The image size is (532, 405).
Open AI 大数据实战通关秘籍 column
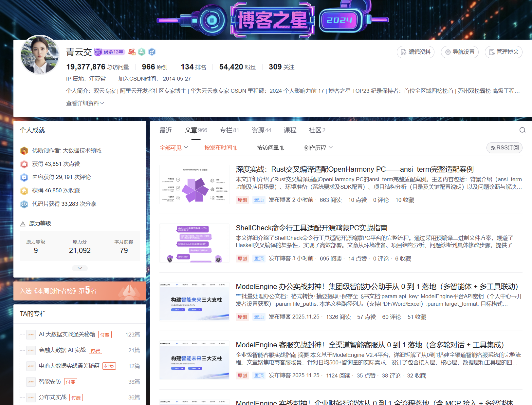click(x=67, y=335)
